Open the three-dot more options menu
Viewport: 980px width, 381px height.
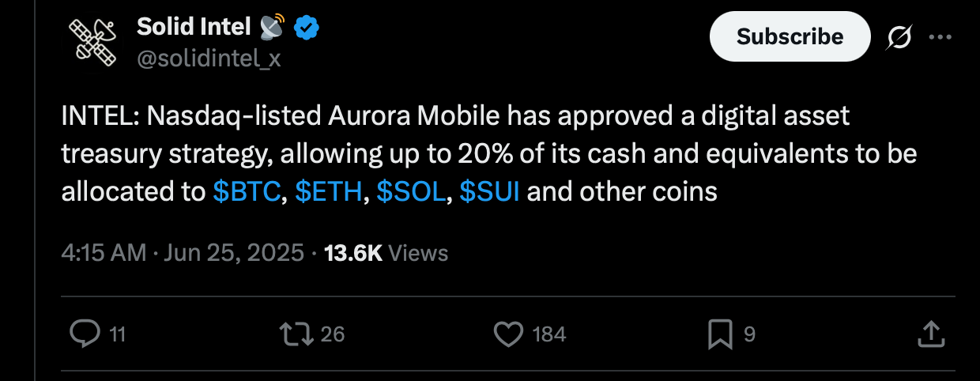pos(940,36)
